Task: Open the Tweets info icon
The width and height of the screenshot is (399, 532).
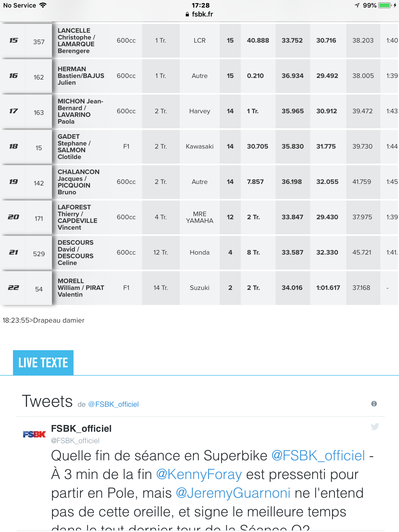Action: click(x=374, y=404)
